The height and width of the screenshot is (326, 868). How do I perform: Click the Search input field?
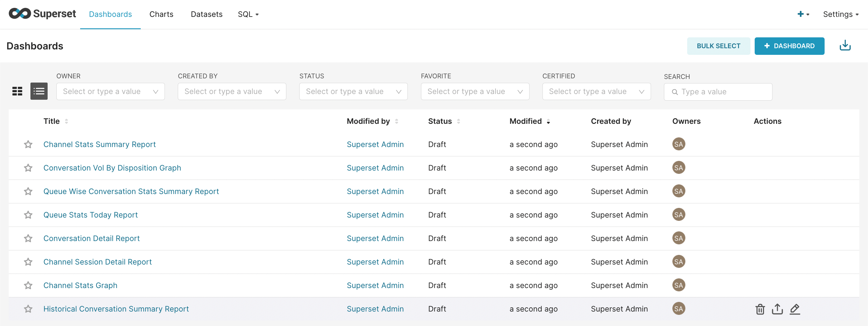click(x=721, y=92)
